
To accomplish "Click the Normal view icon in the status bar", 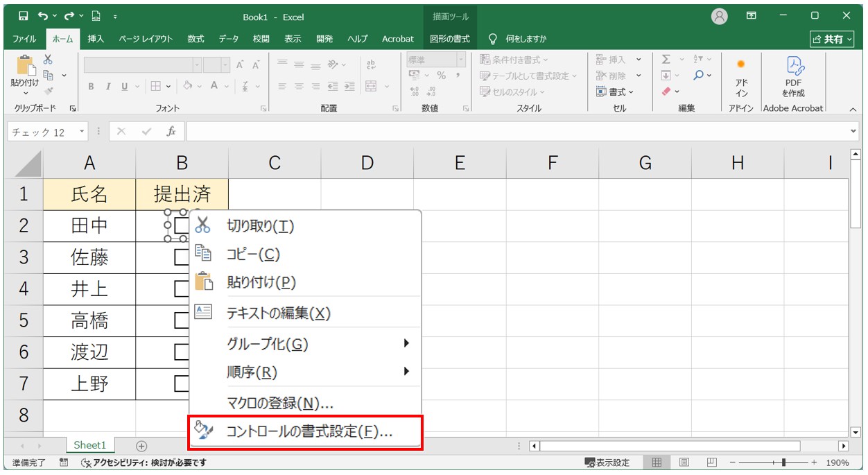I will (657, 463).
